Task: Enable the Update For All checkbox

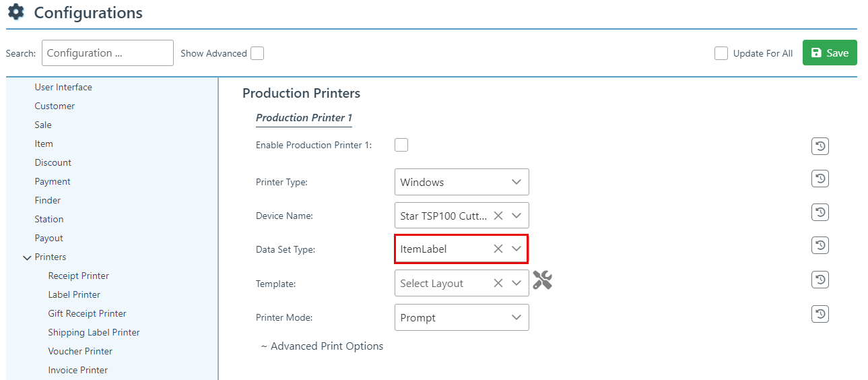Action: pos(721,53)
